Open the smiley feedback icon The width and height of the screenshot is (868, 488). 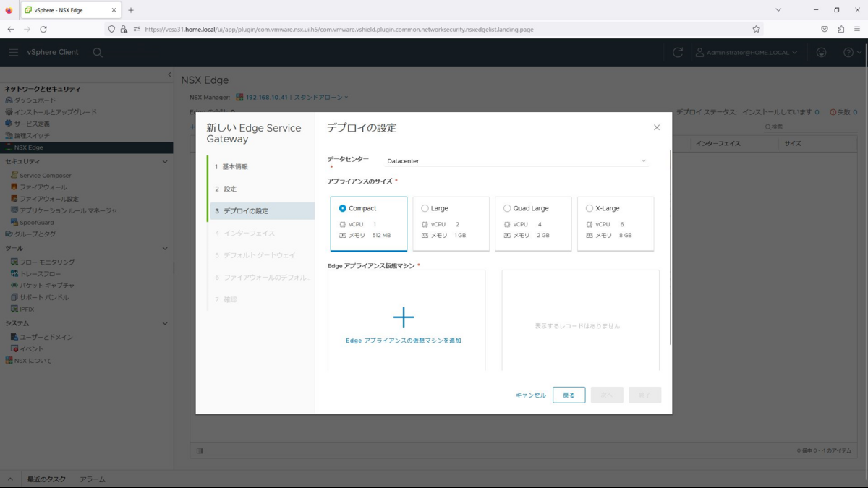(x=822, y=52)
